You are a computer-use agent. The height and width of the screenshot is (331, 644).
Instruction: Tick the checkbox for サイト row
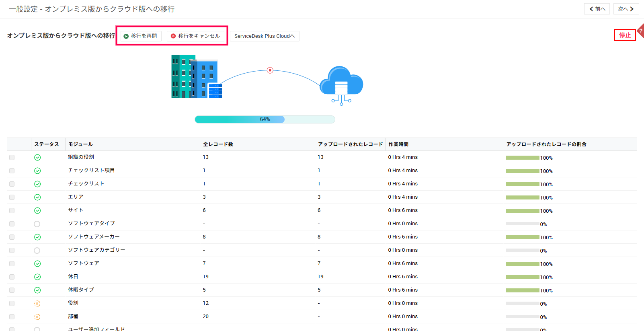[12, 211]
